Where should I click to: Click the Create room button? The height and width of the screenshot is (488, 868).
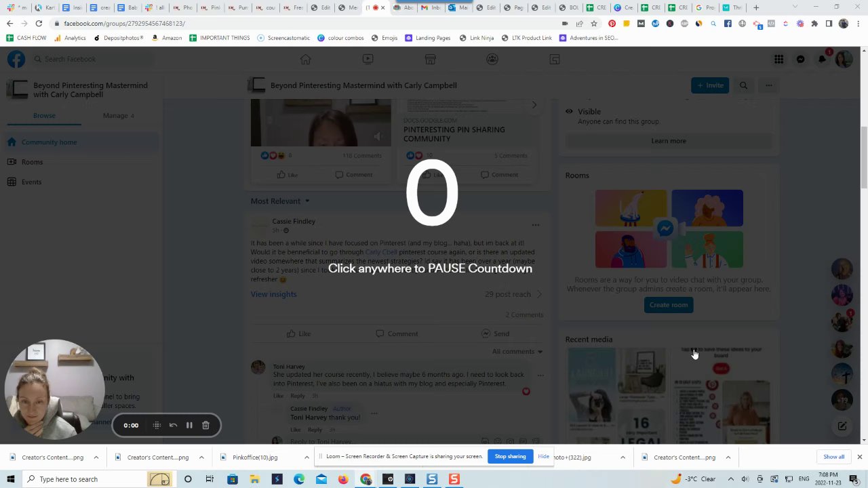669,305
